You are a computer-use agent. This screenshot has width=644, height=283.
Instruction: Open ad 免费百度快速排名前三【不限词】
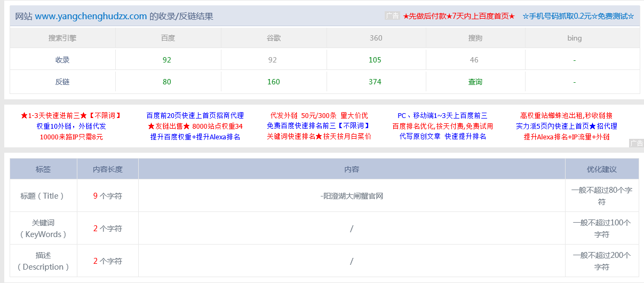319,126
